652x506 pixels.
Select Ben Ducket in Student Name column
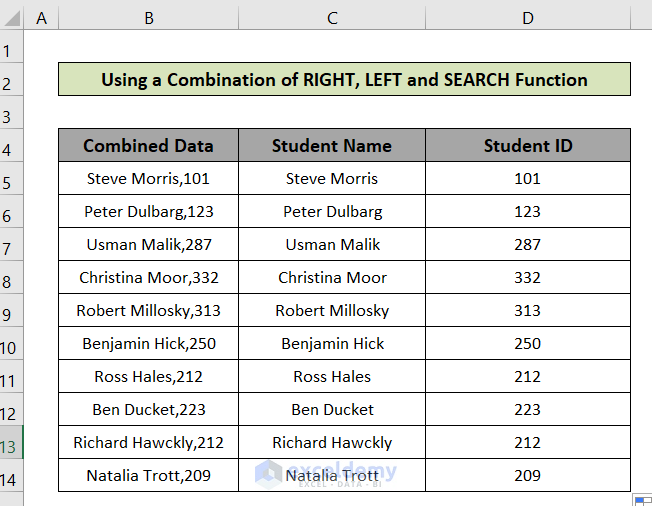pos(332,409)
